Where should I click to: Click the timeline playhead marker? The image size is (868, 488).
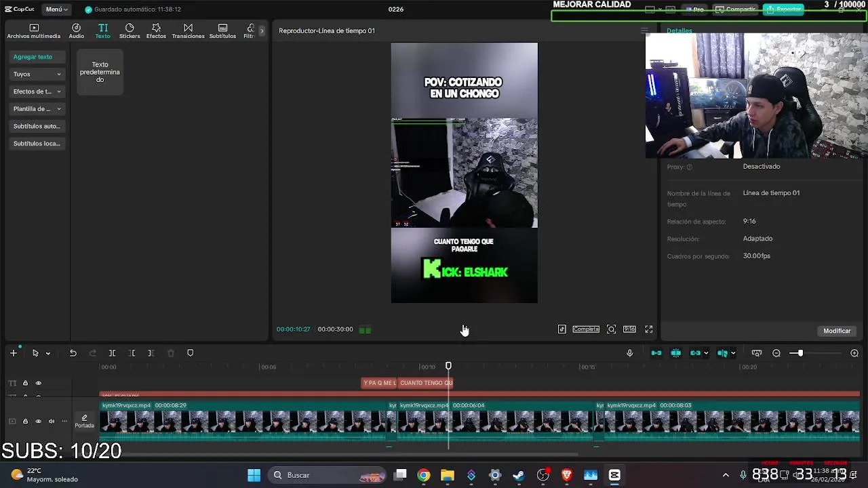coord(448,366)
